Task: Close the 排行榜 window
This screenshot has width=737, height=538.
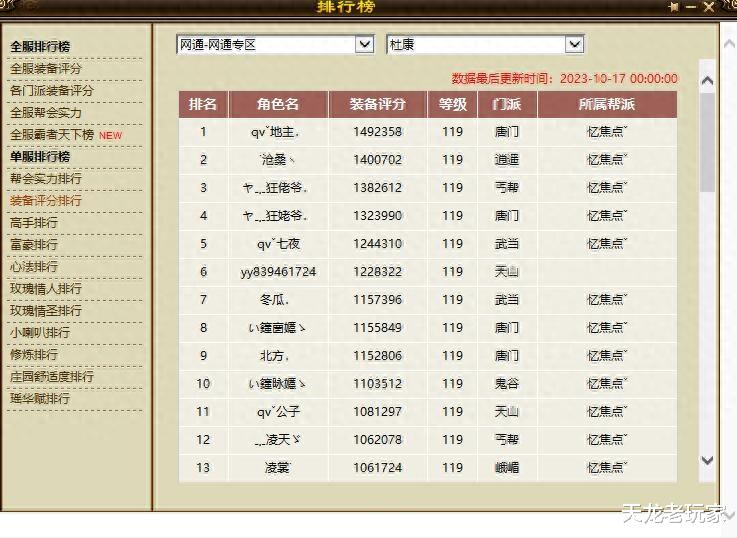Action: (x=709, y=7)
